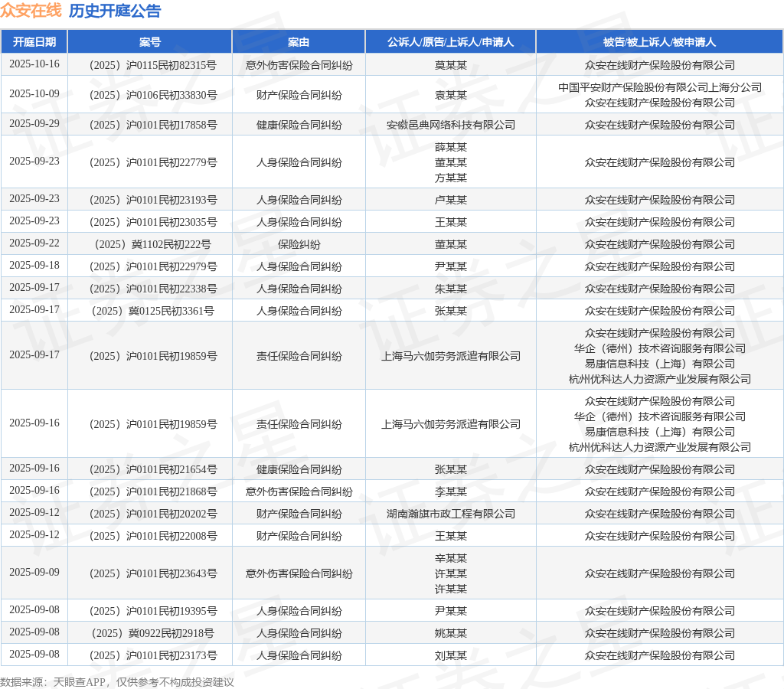
Task: Click 健康保险合同纠纷 in 21654号 row
Action: tap(299, 469)
